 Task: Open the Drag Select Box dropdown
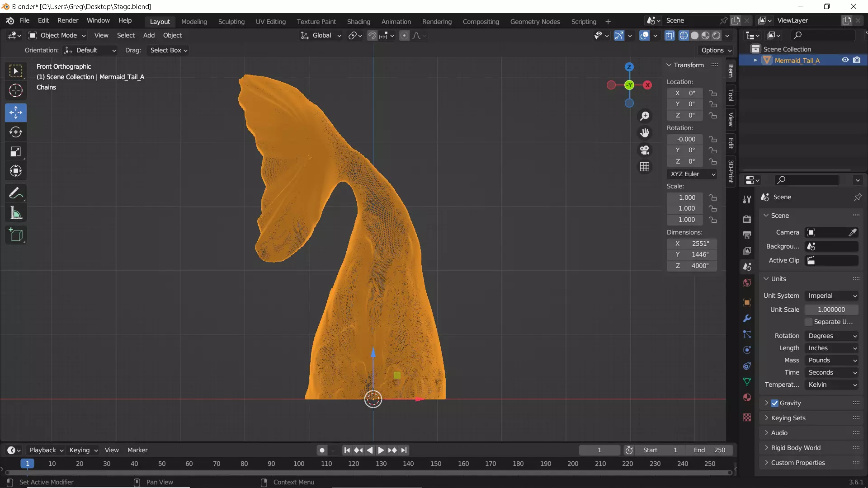[x=168, y=50]
